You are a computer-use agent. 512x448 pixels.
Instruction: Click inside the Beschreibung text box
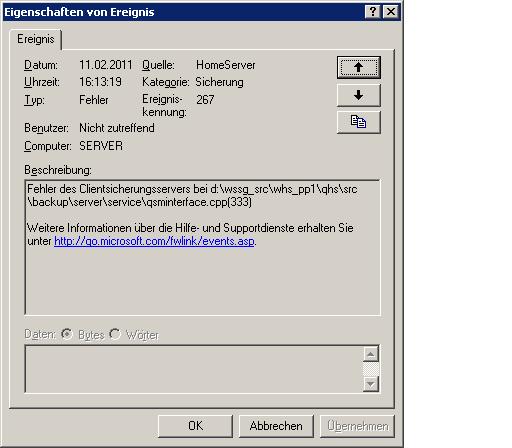pos(202,247)
